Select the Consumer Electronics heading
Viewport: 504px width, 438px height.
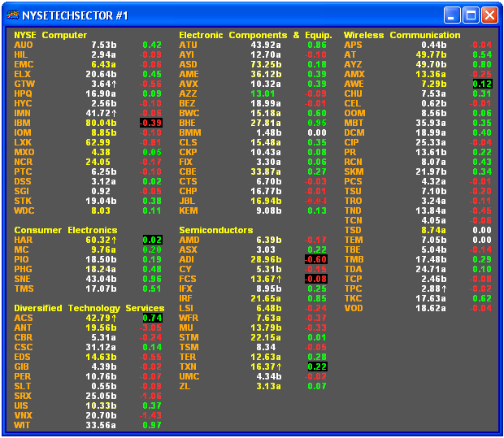(66, 230)
